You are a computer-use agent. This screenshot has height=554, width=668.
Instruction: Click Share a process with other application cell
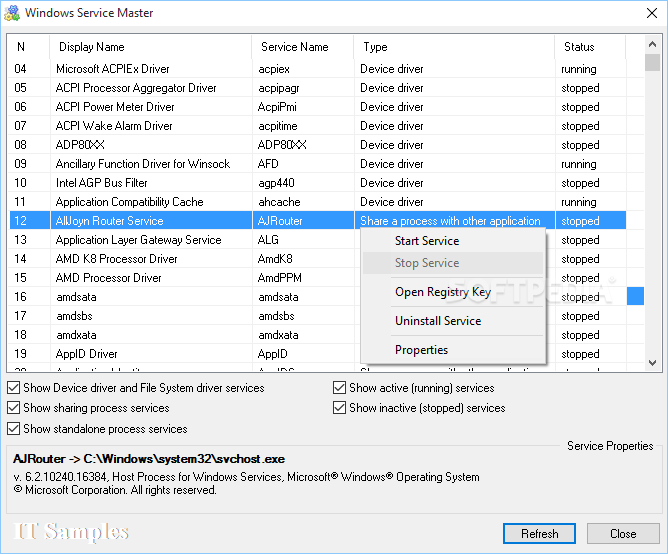455,221
